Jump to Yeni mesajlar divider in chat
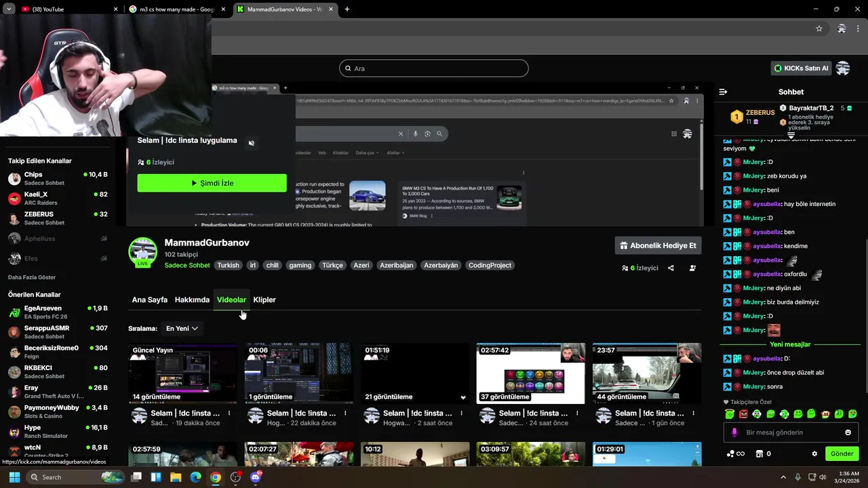This screenshot has height=488, width=868. [790, 344]
